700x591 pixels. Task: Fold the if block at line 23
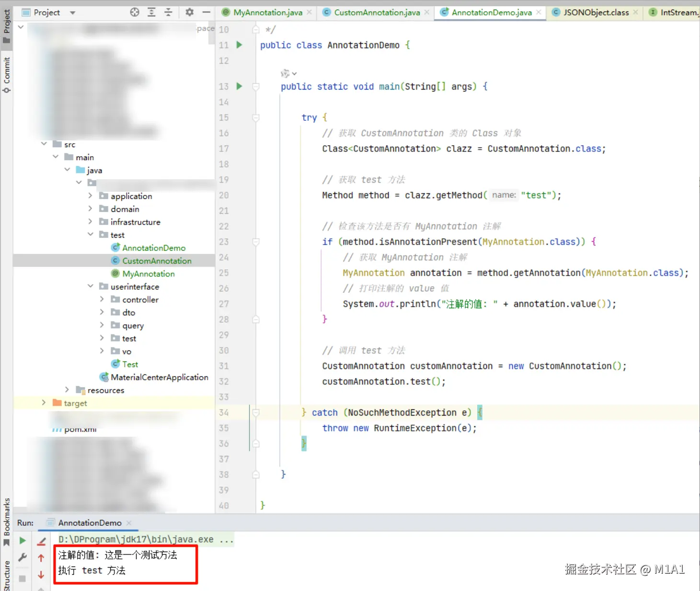tap(256, 242)
